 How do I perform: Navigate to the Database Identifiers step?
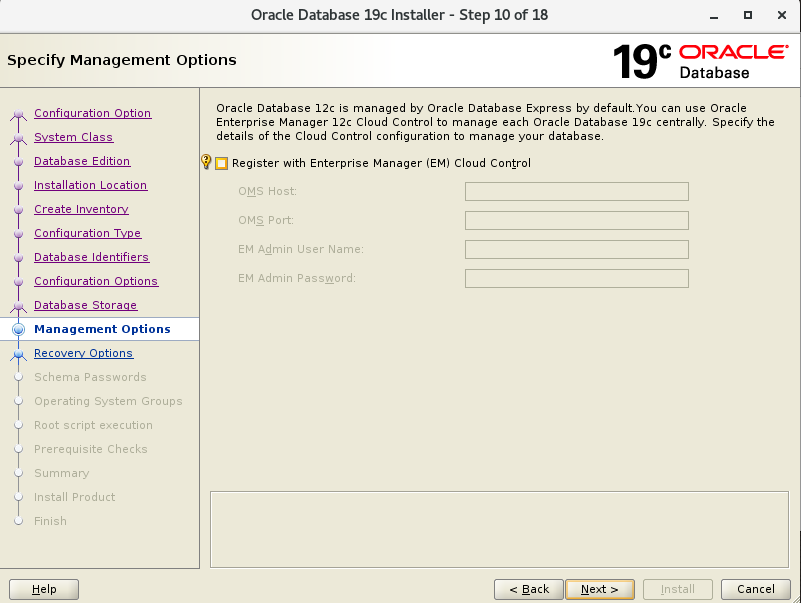click(x=91, y=257)
